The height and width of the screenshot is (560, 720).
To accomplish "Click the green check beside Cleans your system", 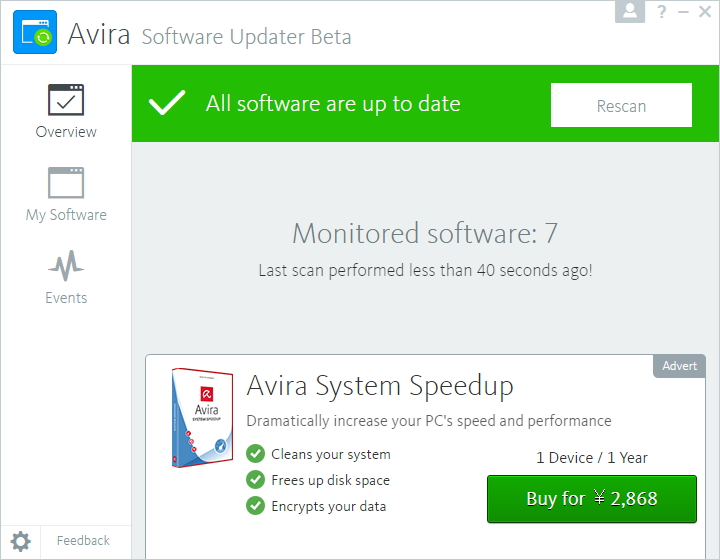I will point(256,454).
